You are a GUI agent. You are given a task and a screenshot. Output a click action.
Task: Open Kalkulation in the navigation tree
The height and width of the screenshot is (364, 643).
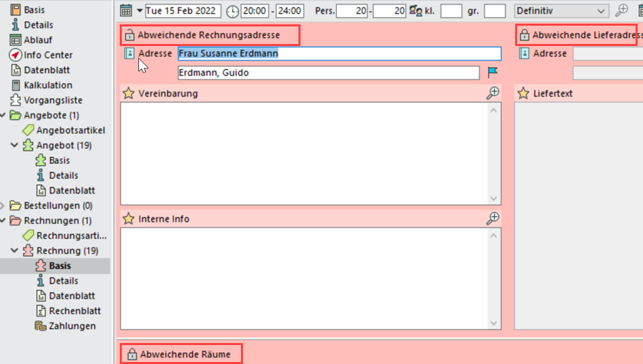coord(47,85)
